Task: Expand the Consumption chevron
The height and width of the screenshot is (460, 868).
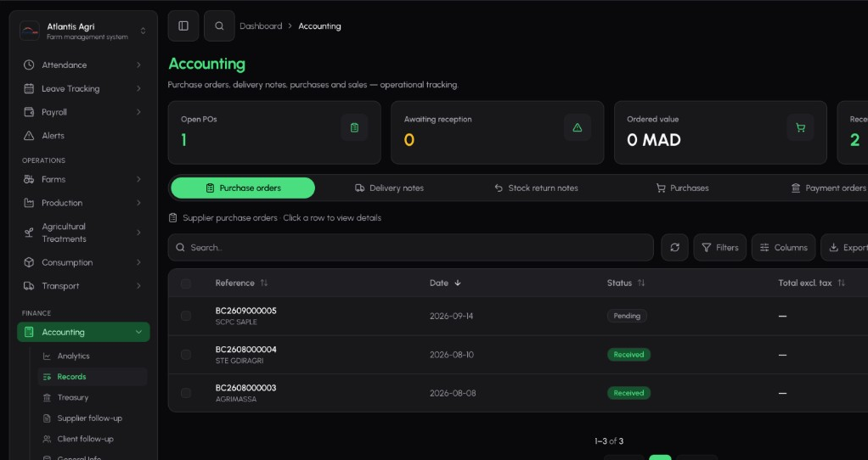Action: pos(138,262)
